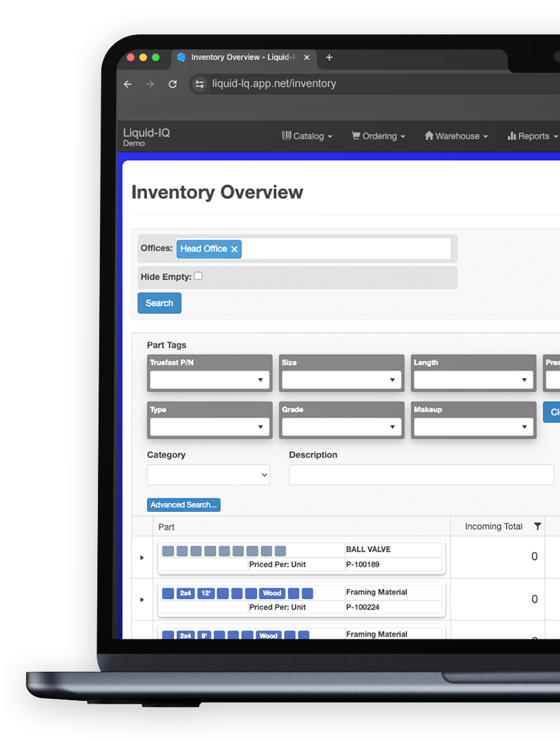Click the barcode icon beside Catalog
Image resolution: width=560 pixels, height=742 pixels.
click(x=286, y=136)
